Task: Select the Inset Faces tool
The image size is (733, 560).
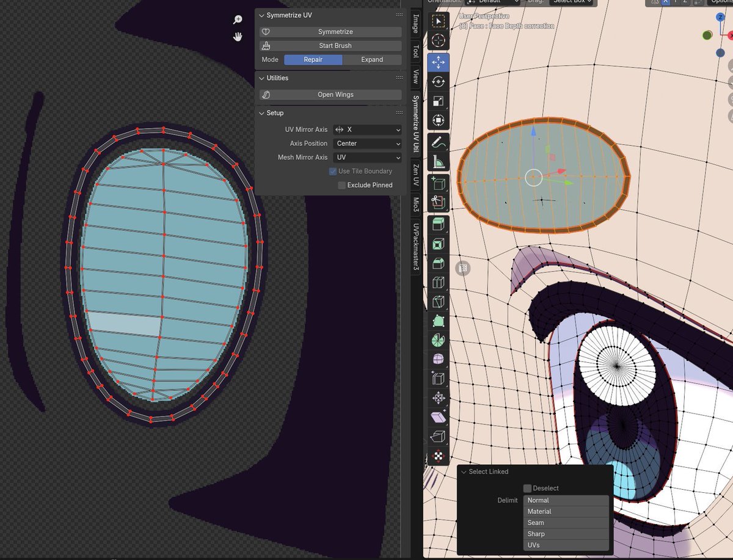Action: click(438, 244)
